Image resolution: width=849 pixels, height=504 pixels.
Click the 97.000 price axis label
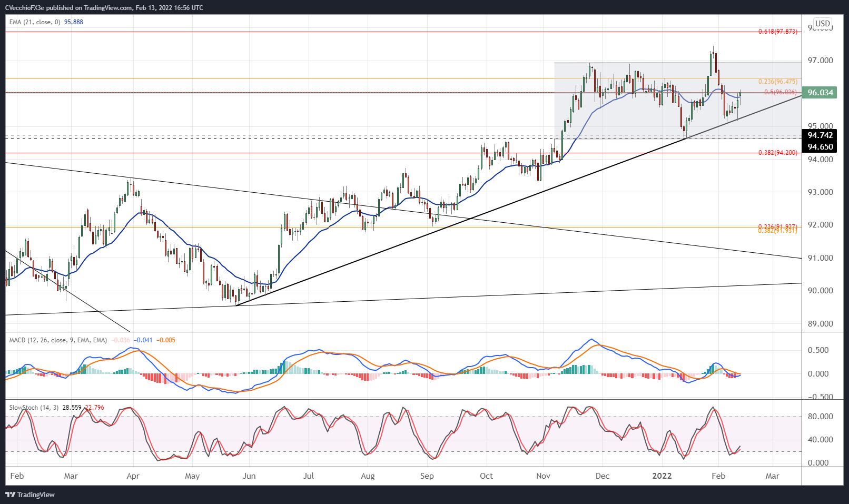click(820, 61)
